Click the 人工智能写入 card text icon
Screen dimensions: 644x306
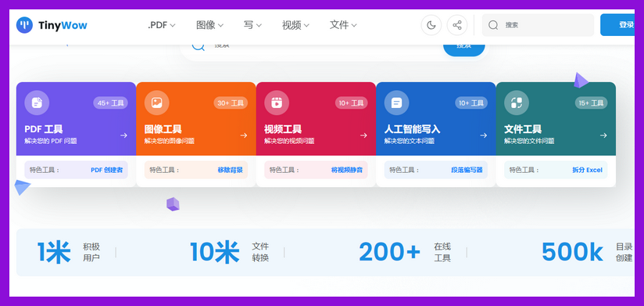[397, 103]
